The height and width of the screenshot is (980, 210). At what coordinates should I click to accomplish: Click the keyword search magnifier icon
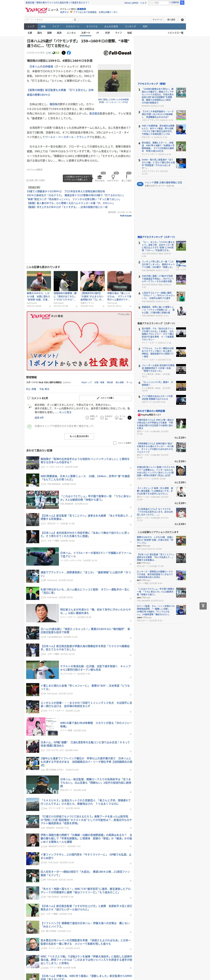(x=75, y=20)
